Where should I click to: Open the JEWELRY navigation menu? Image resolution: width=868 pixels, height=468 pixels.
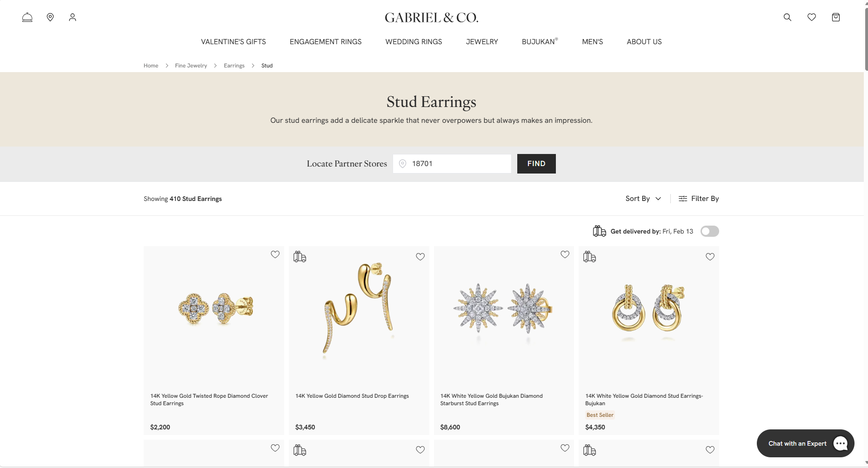tap(482, 42)
